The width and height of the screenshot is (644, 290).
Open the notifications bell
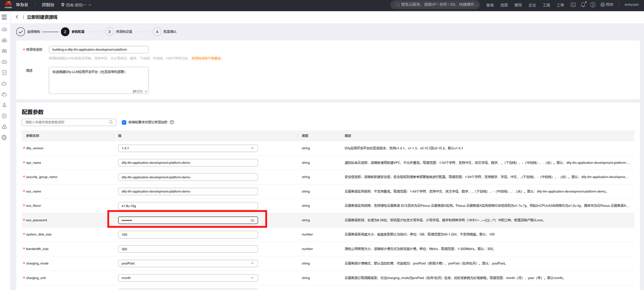tap(583, 5)
